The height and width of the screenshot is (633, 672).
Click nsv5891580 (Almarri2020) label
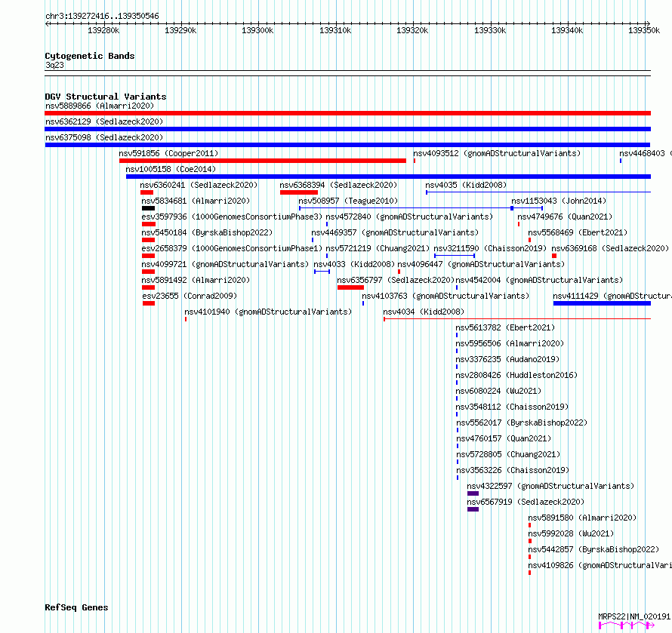click(582, 518)
